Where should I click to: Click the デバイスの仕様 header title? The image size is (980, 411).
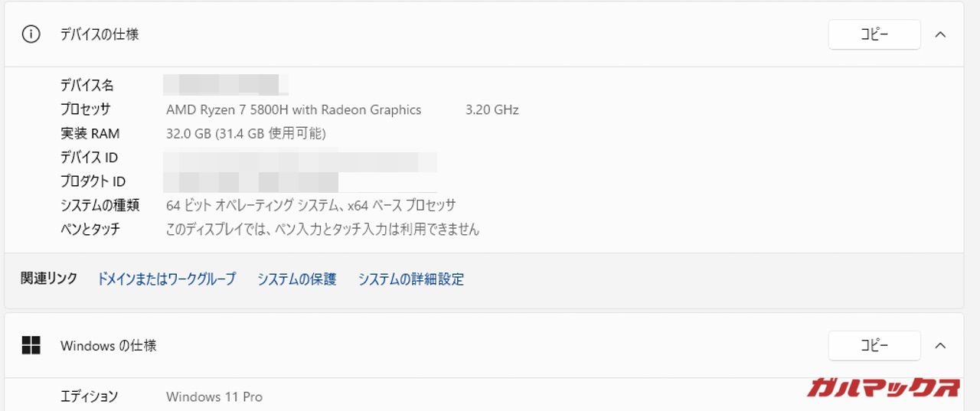(x=100, y=34)
